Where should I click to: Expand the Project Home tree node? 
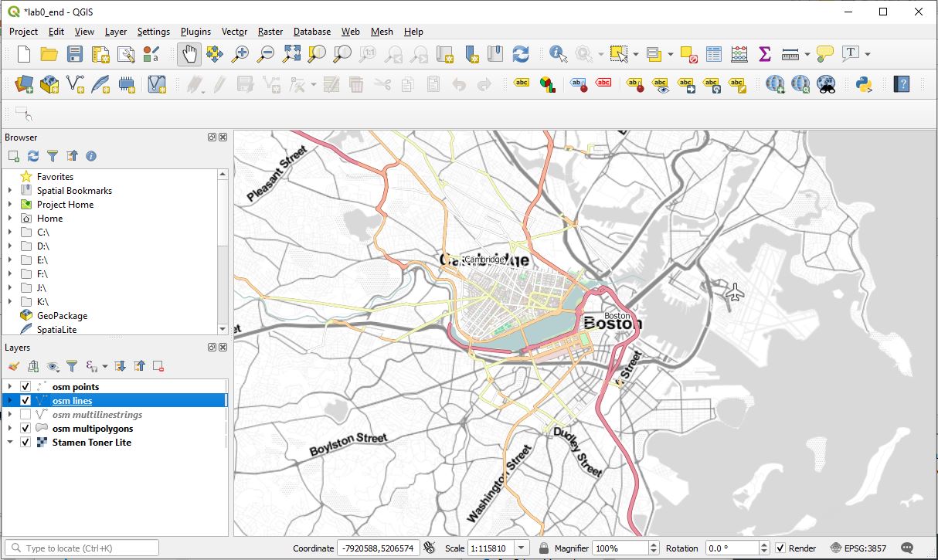[x=9, y=205]
